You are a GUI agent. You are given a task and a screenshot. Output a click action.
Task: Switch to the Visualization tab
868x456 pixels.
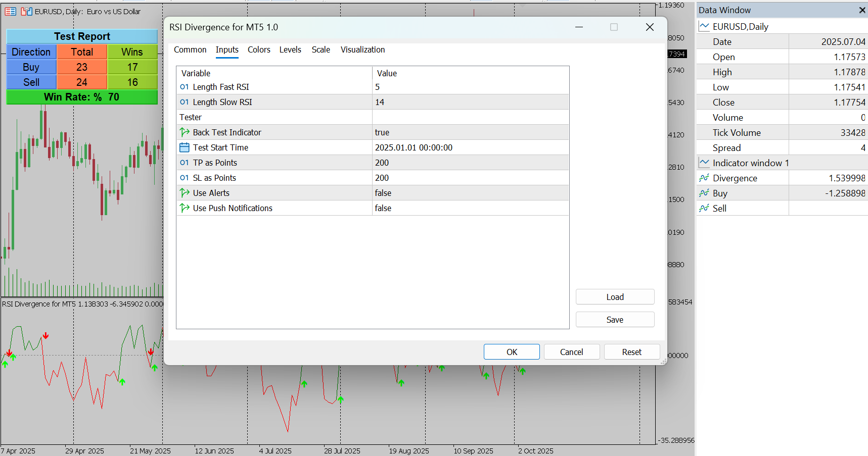362,49
